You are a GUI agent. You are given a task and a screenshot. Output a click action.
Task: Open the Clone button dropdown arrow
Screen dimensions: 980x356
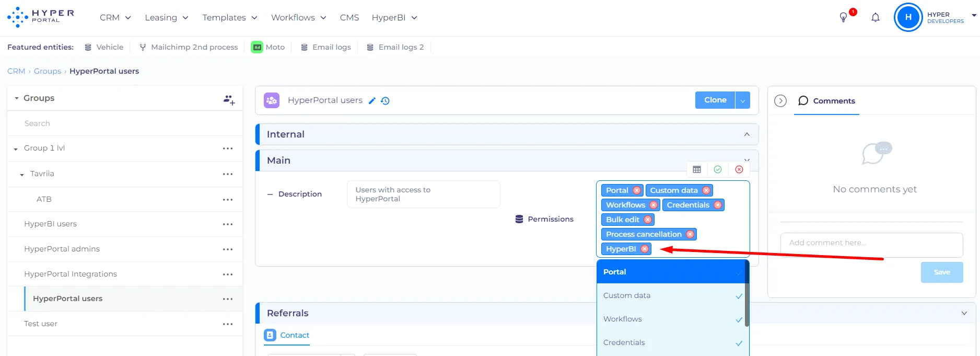743,100
